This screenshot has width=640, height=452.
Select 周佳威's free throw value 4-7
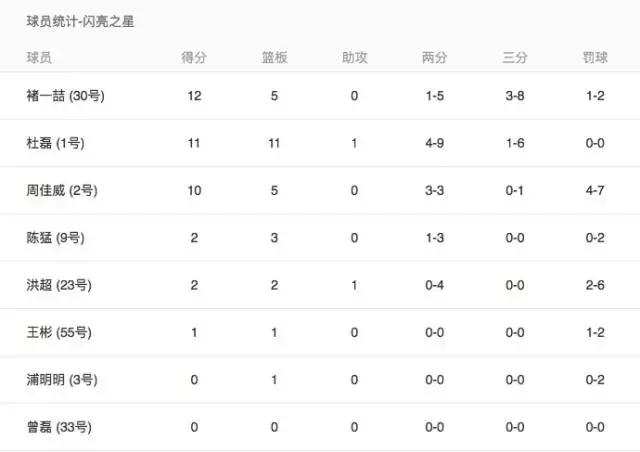(595, 190)
